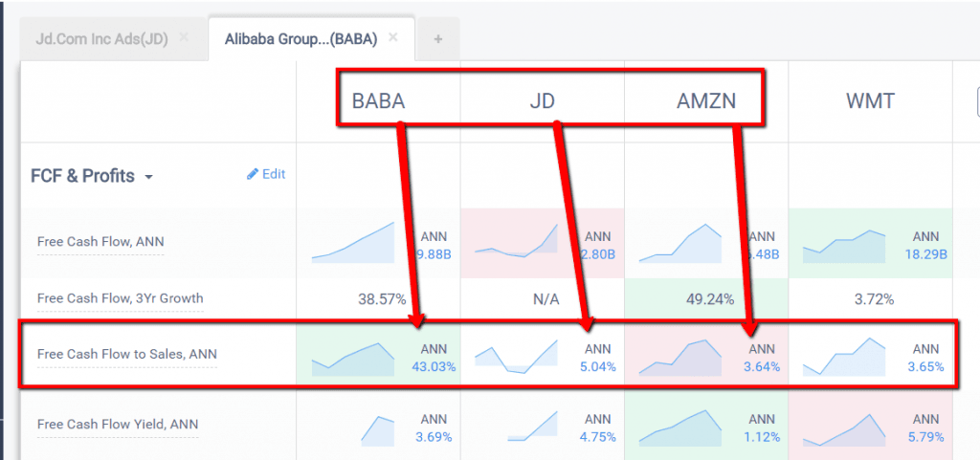Add a new tab with plus icon
This screenshot has height=460, width=980.
[x=438, y=39]
